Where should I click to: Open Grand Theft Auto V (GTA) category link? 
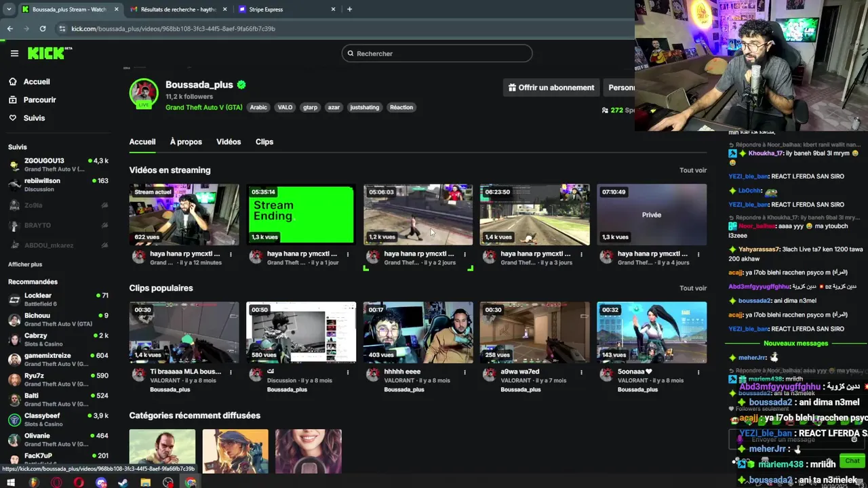(204, 107)
